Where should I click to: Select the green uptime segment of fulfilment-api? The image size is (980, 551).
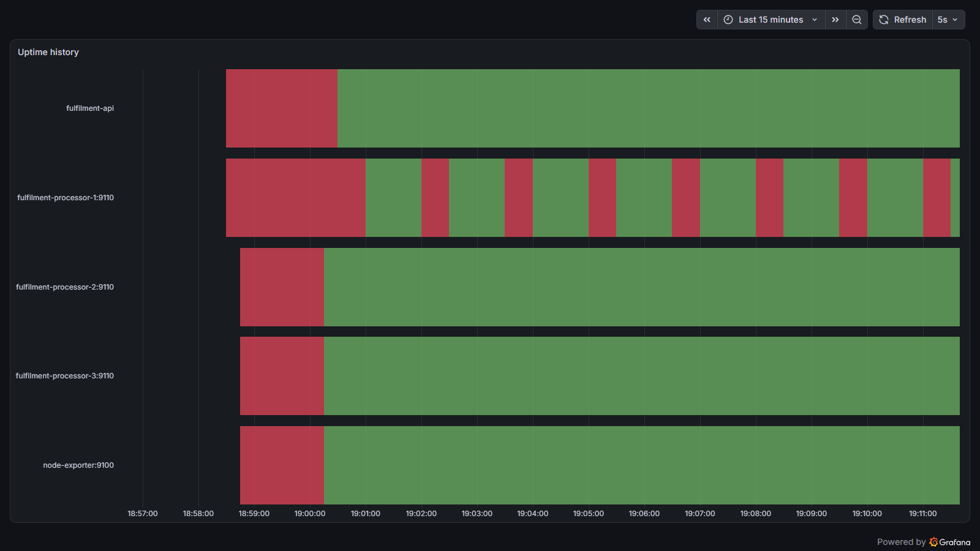[649, 108]
